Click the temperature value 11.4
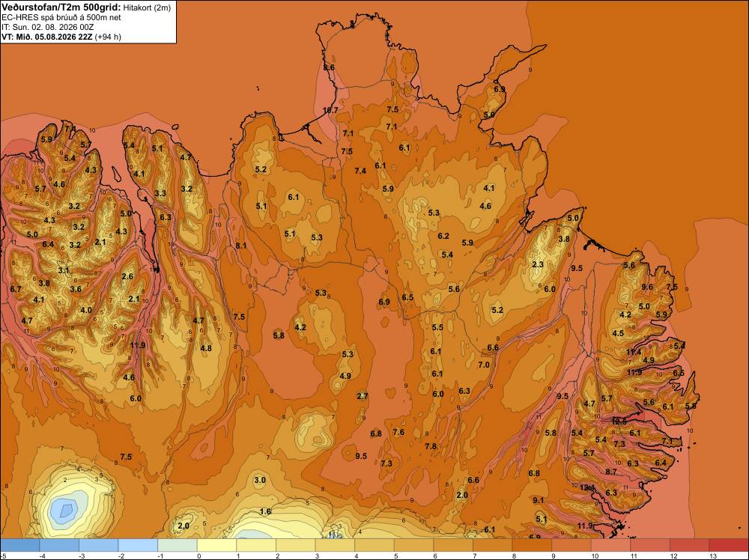This screenshot has height=560, width=749. [x=634, y=353]
